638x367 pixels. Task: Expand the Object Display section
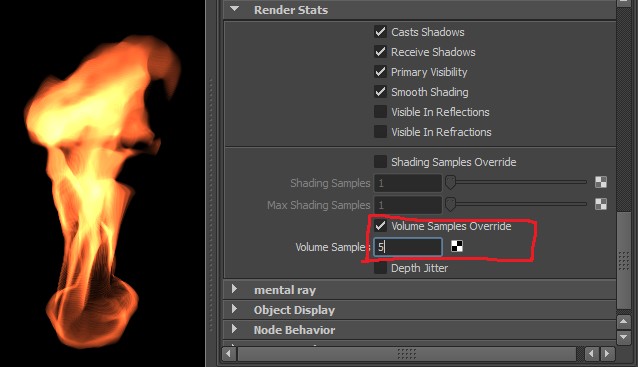pyautogui.click(x=234, y=309)
